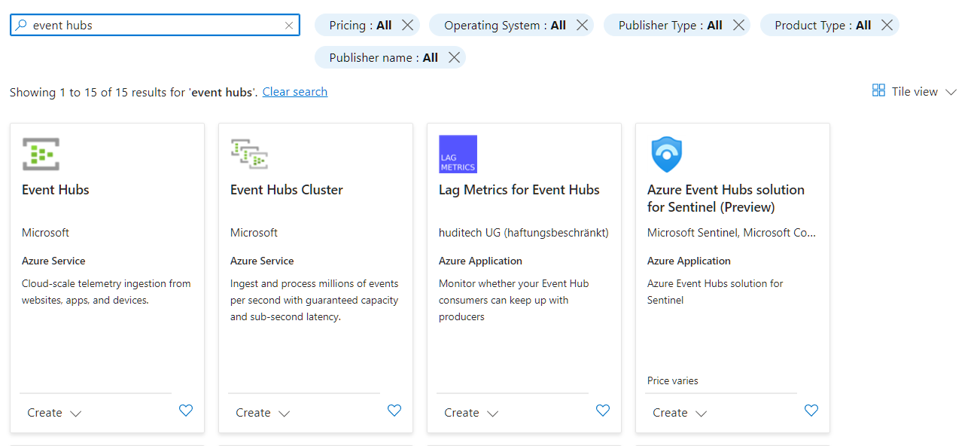Click the Sentinel blue shield icon
Image resolution: width=980 pixels, height=446 pixels.
point(666,154)
